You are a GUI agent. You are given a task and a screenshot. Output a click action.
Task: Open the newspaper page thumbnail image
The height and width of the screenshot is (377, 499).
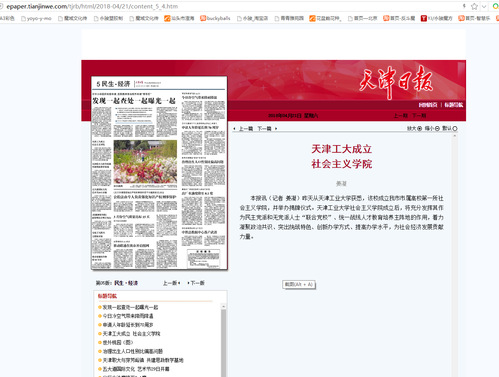tap(159, 173)
